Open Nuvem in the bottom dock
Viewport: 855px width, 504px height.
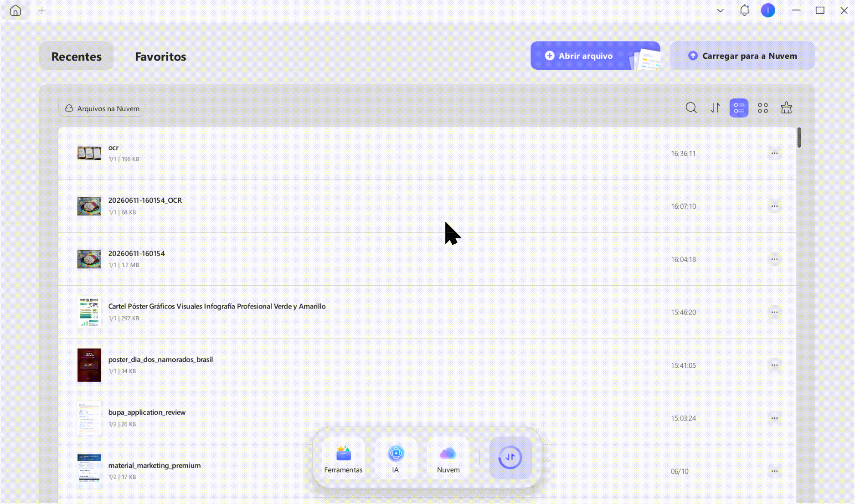(448, 458)
